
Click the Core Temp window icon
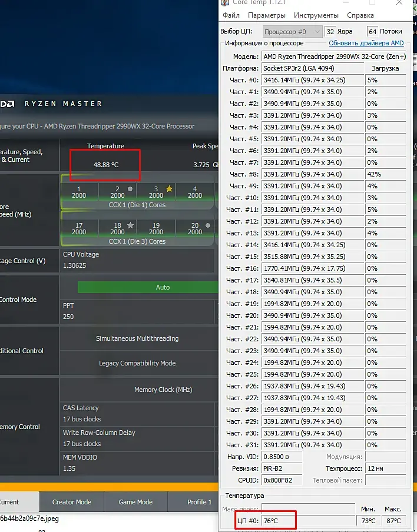click(225, 3)
